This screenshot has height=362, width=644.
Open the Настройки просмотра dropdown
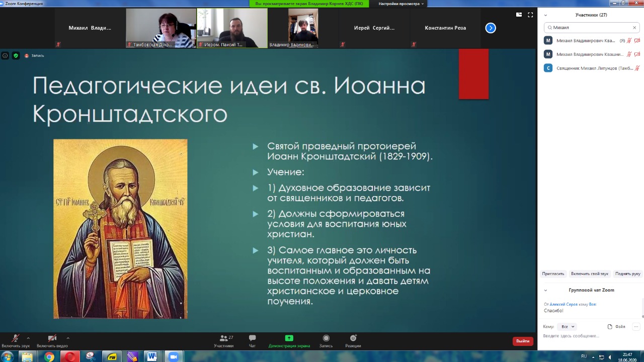401,4
